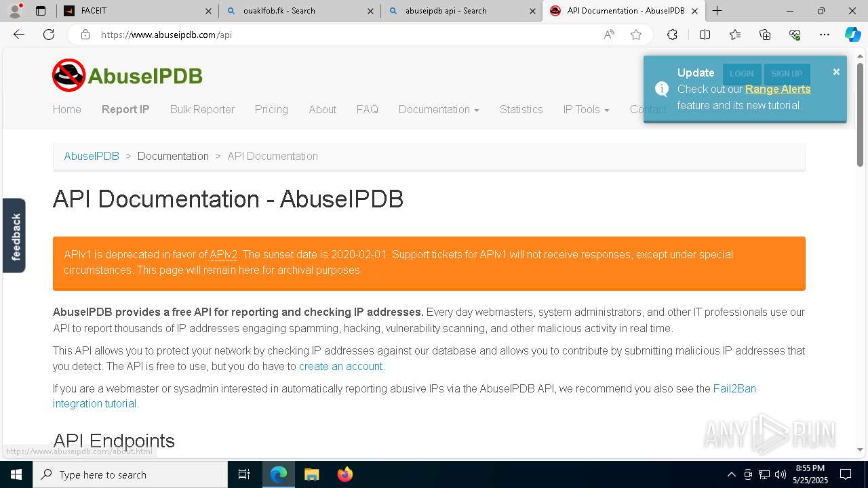Click the LOGIN button
The height and width of the screenshot is (488, 868).
742,74
